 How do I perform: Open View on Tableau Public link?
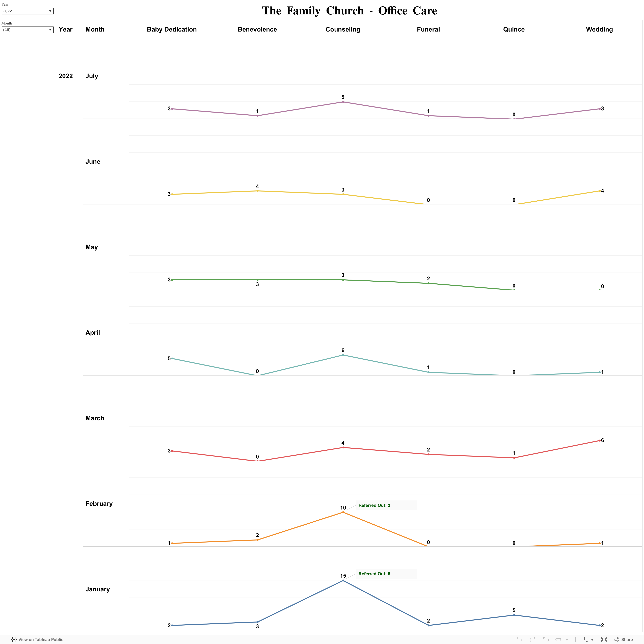(x=41, y=639)
